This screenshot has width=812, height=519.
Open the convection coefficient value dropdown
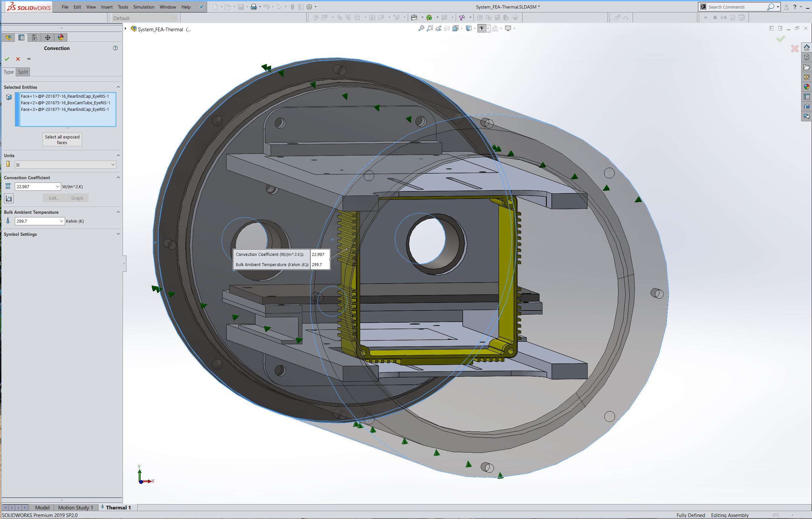57,186
